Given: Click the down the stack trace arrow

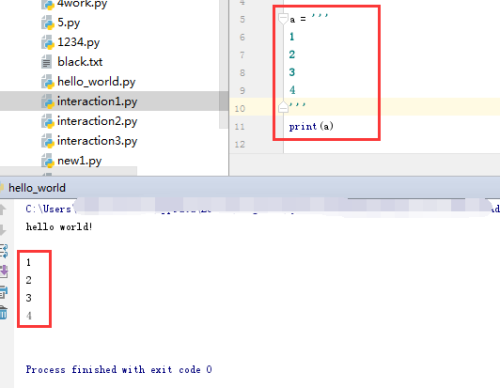Looking at the screenshot, I should [x=2, y=230].
